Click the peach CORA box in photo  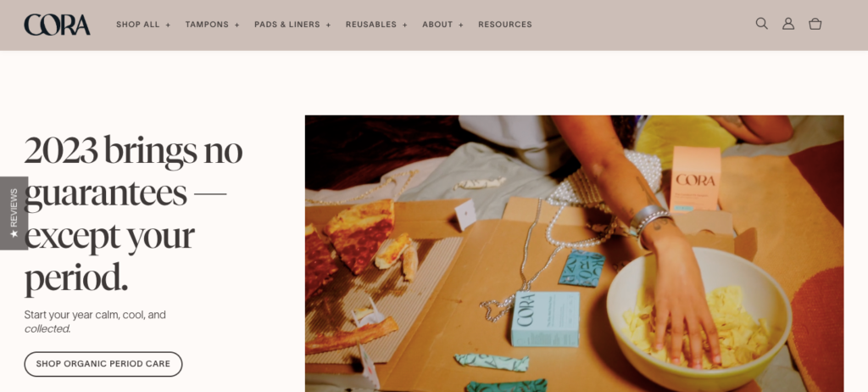point(695,178)
